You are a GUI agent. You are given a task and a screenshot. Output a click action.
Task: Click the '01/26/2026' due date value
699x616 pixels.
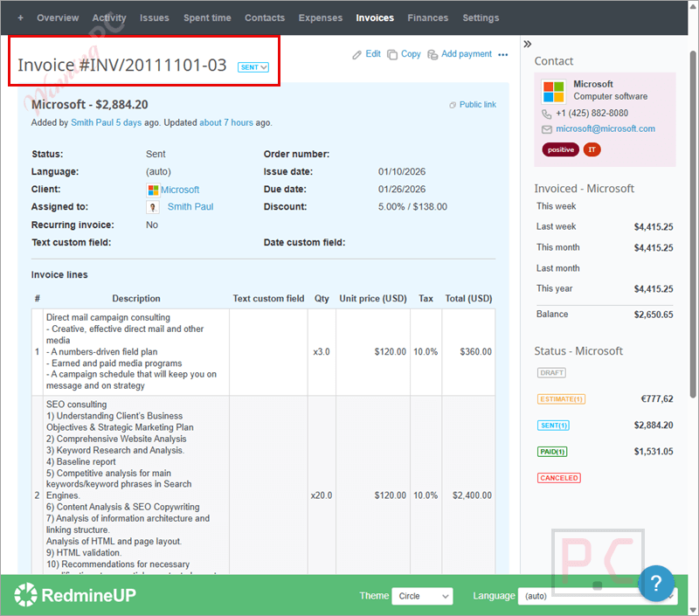coord(402,189)
